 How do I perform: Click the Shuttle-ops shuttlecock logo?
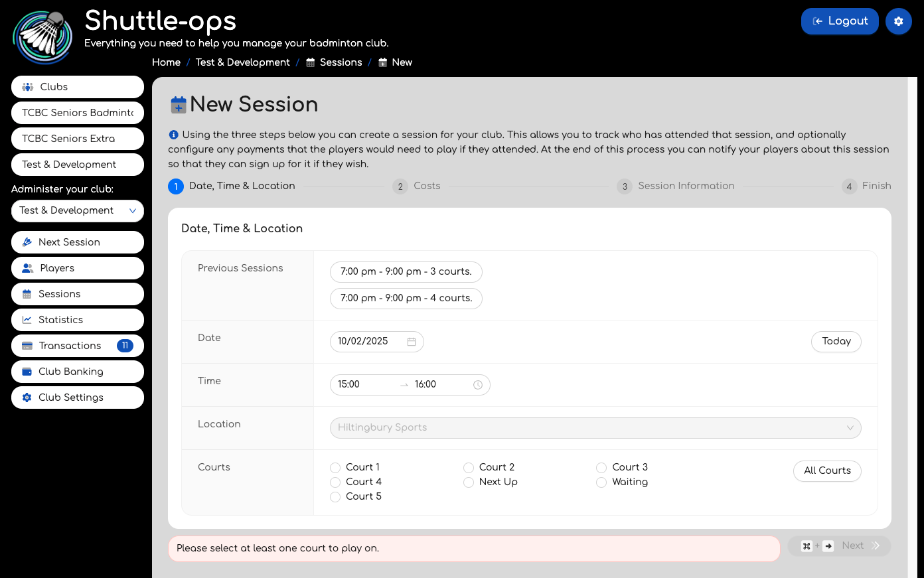pos(43,37)
